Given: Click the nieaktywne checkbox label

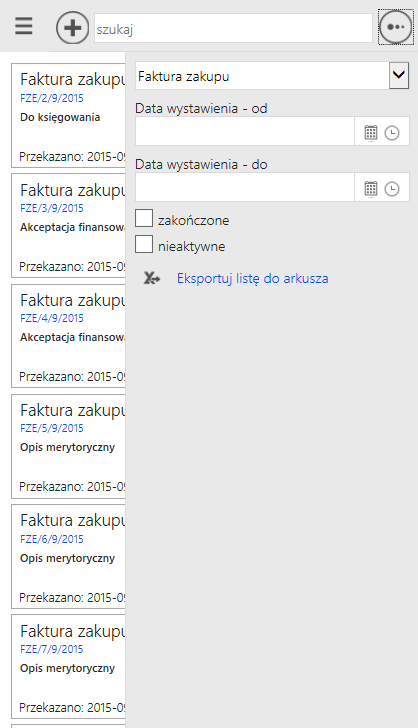Looking at the screenshot, I should tap(191, 247).
